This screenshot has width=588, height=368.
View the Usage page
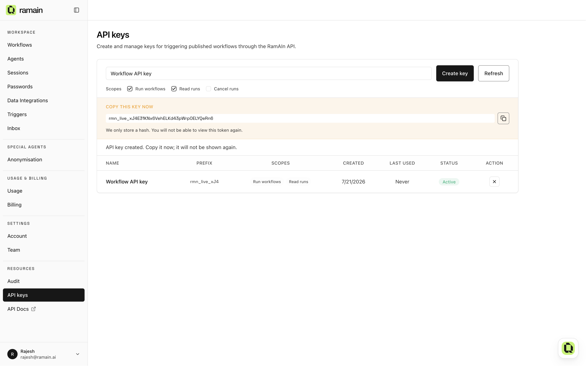pos(44,191)
